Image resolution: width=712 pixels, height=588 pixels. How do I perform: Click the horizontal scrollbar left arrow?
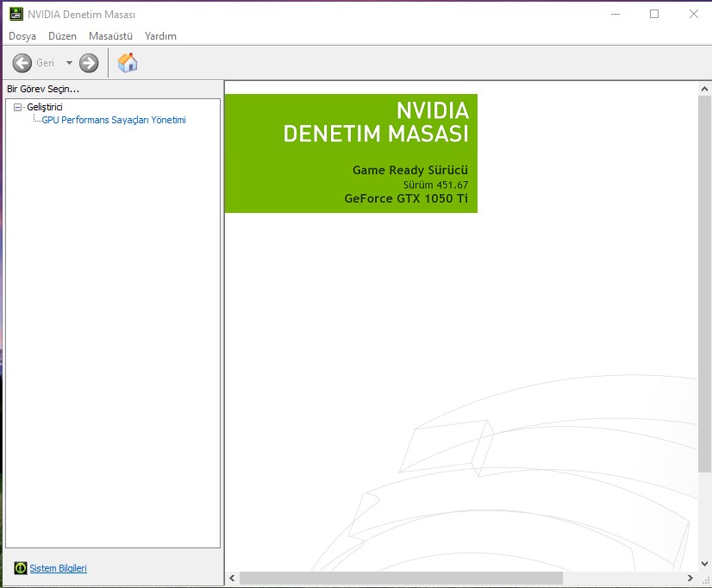[x=232, y=578]
